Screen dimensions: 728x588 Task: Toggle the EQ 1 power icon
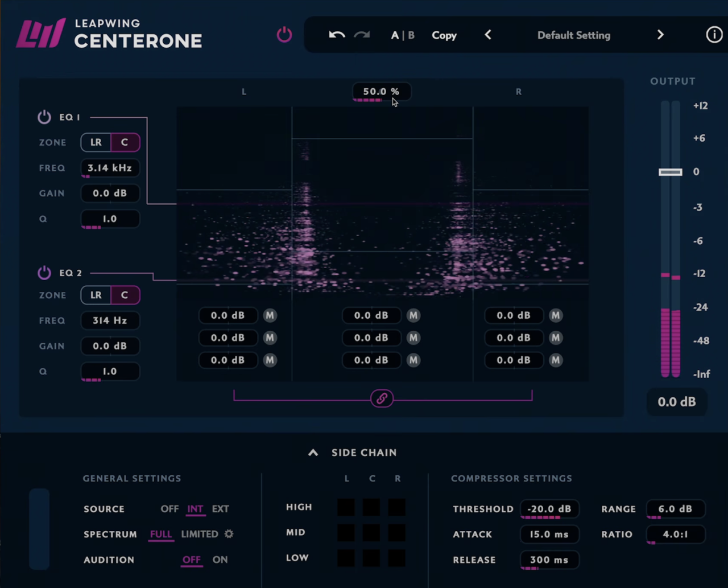(x=44, y=117)
